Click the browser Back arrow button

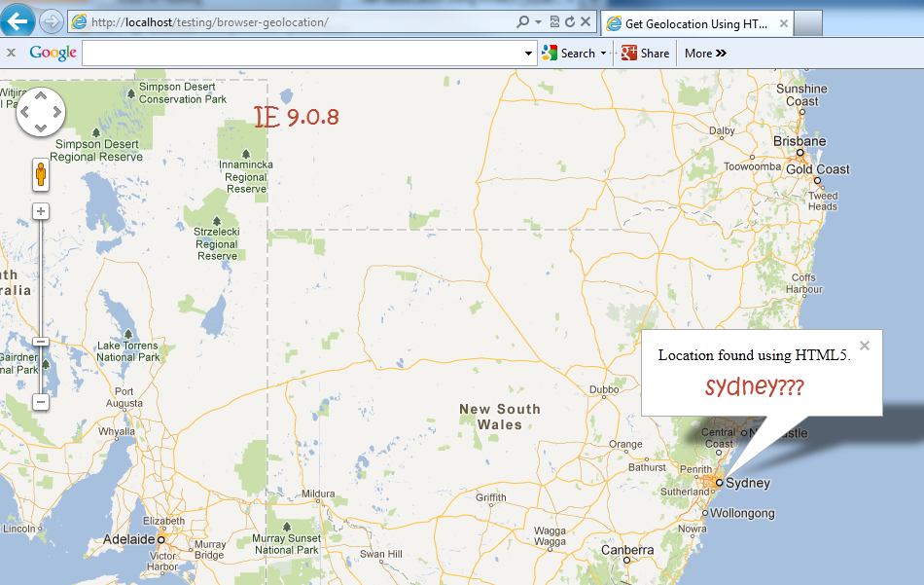(18, 21)
